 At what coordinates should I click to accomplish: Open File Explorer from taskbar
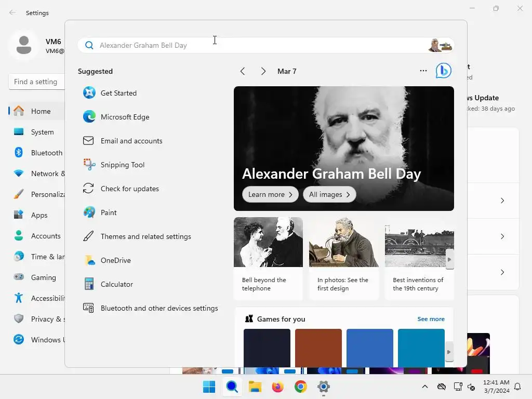coord(255,387)
